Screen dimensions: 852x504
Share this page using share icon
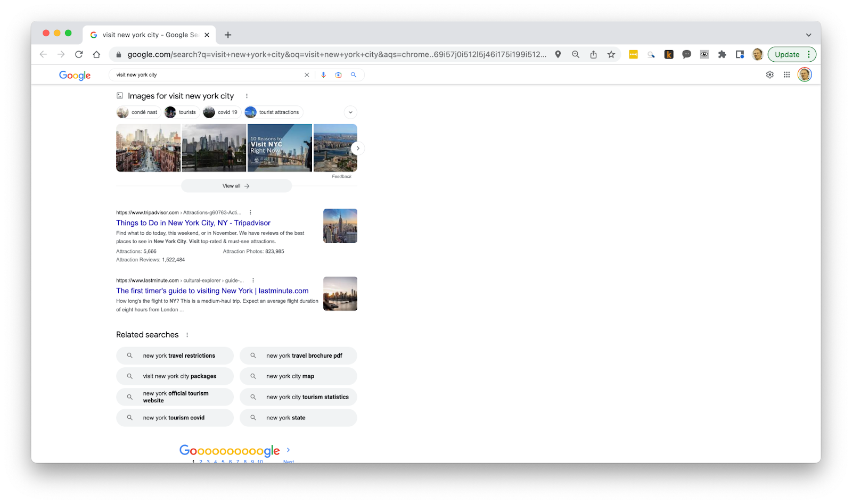click(x=593, y=54)
